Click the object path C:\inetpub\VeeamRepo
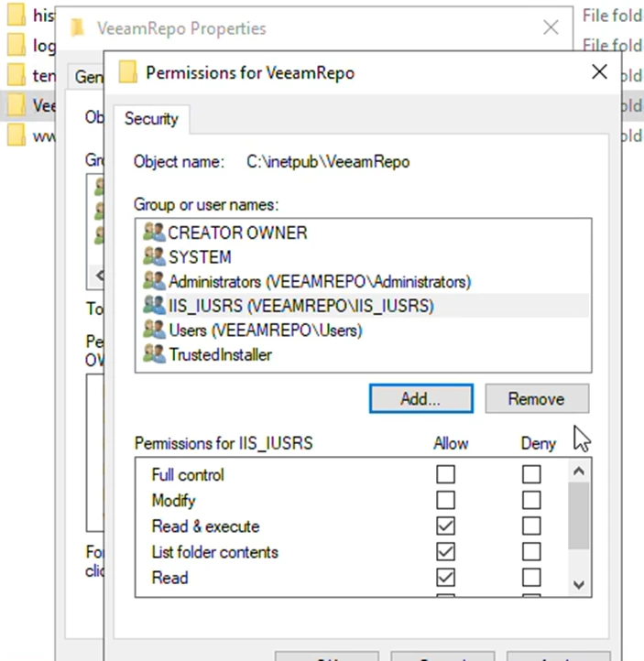Screen dimensions: 644x661 [x=328, y=162]
